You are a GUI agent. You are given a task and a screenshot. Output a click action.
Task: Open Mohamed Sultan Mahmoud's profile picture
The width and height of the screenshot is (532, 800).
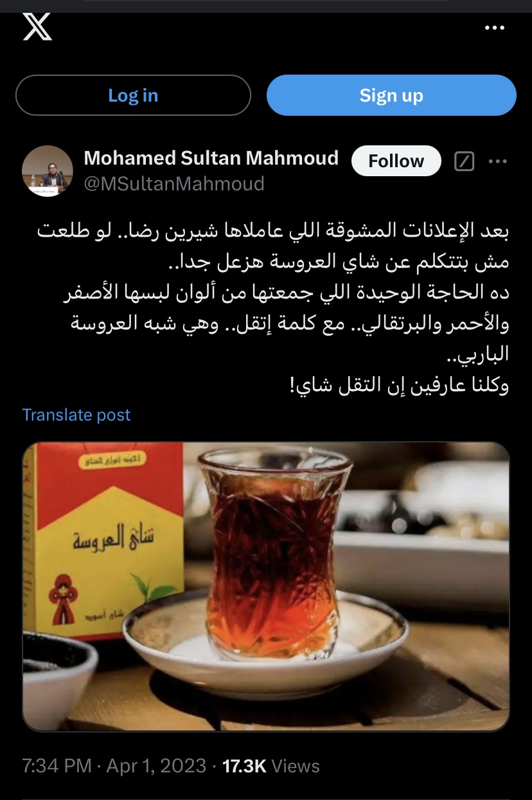(48, 171)
